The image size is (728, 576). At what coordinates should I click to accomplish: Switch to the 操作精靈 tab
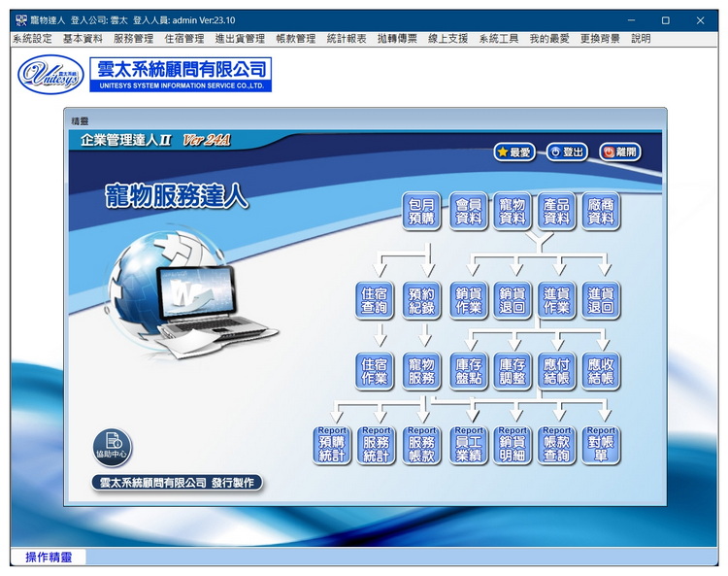pos(49,557)
